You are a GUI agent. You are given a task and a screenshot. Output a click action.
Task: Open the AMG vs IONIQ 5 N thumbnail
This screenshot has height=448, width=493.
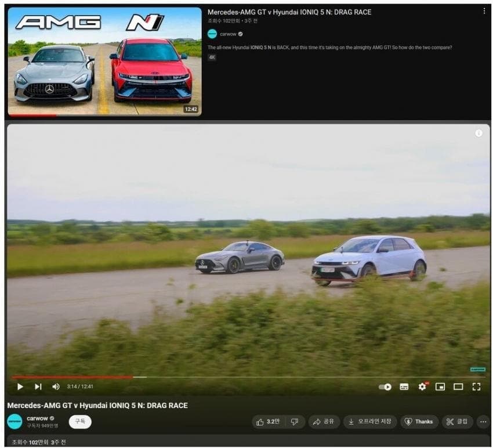104,62
